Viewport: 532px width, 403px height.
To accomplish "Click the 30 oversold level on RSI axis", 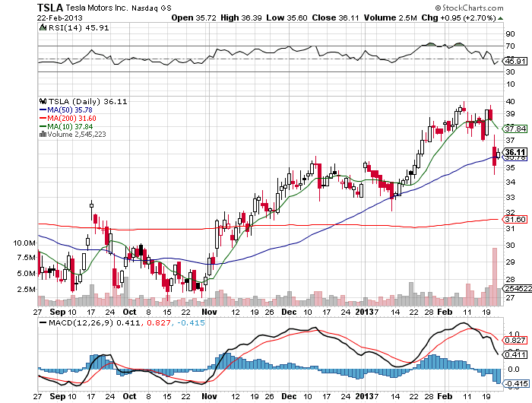I will tap(510, 71).
